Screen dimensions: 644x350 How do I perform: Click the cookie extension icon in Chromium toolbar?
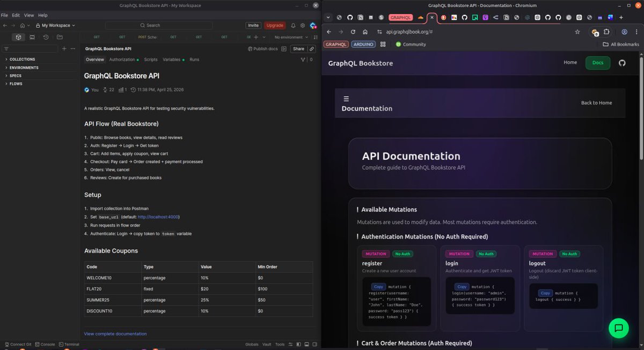595,32
